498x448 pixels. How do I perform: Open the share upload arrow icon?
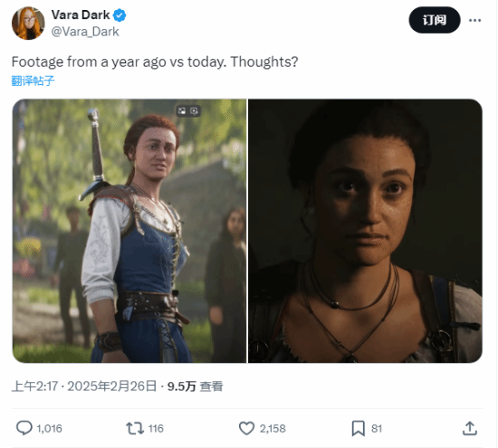[469, 428]
